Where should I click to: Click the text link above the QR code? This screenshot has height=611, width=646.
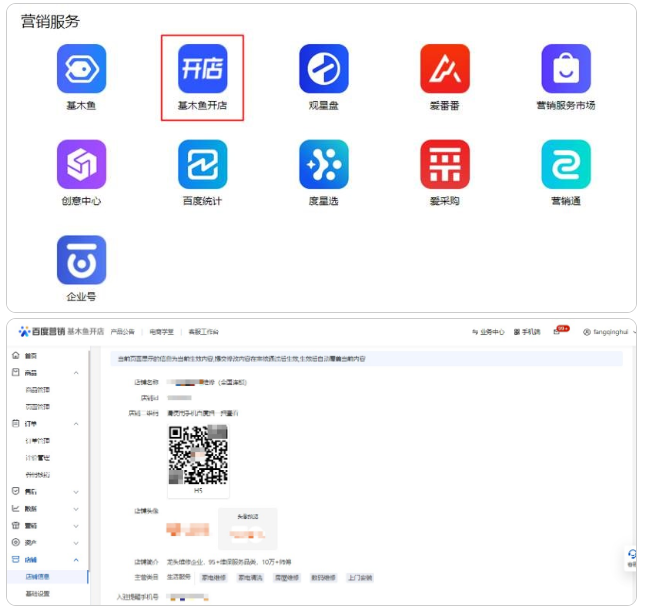click(x=202, y=413)
